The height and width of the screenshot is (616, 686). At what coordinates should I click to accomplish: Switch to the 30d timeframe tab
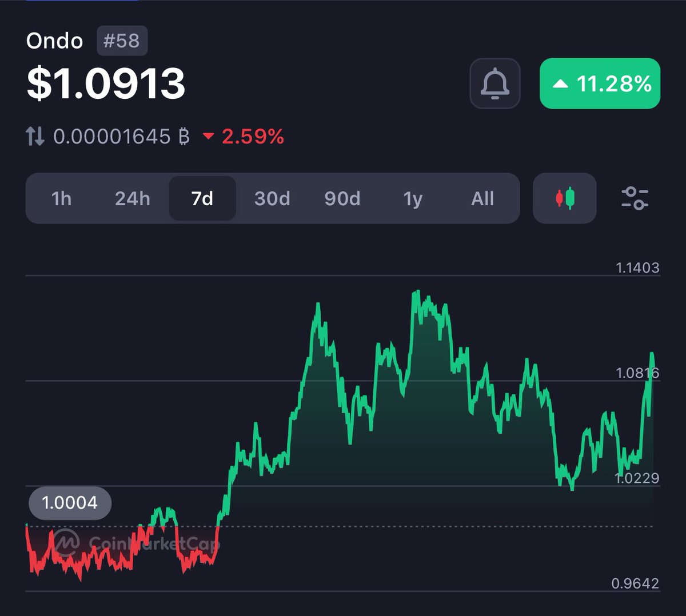[272, 198]
